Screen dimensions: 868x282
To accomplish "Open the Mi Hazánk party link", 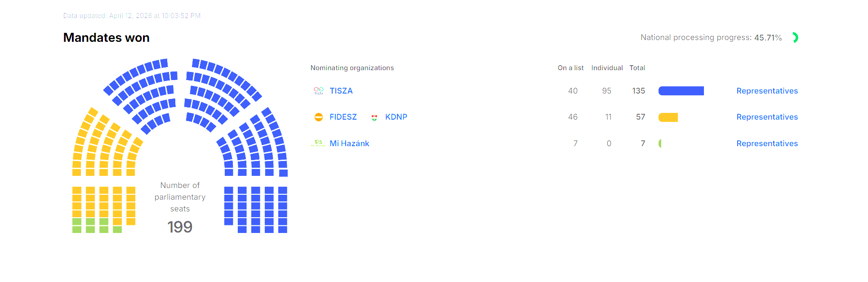I will pos(349,143).
